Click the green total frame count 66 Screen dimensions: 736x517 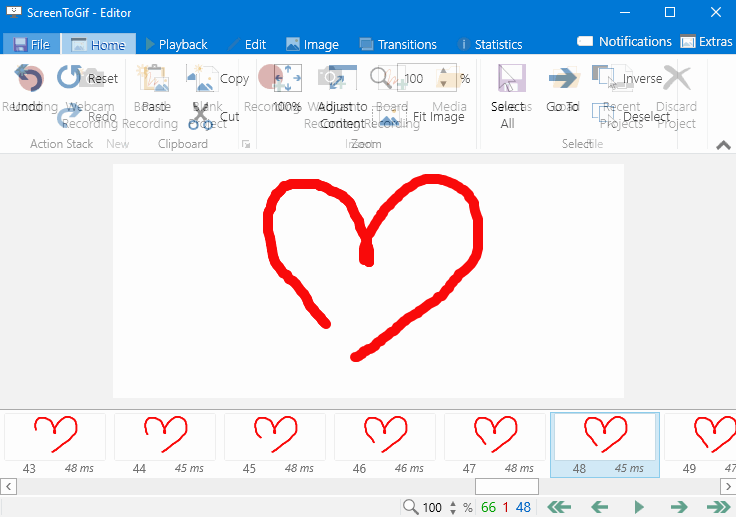(x=488, y=507)
